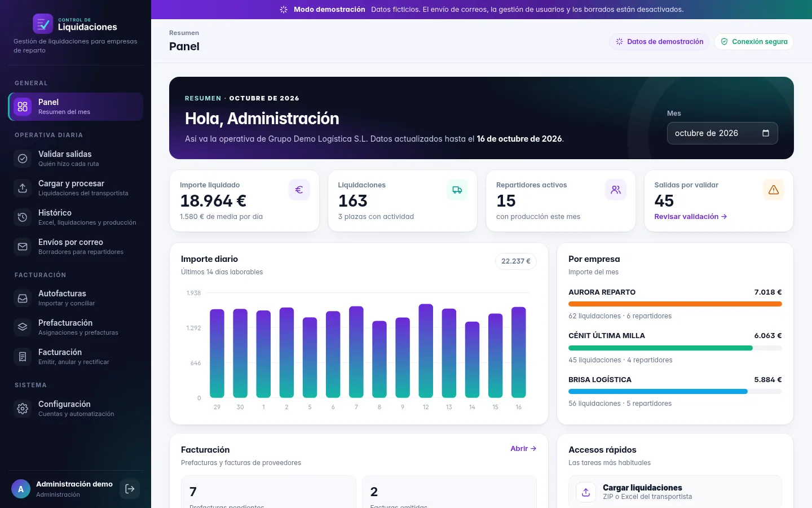Click the Conexión segura badge
The height and width of the screenshot is (508, 812).
coord(754,42)
